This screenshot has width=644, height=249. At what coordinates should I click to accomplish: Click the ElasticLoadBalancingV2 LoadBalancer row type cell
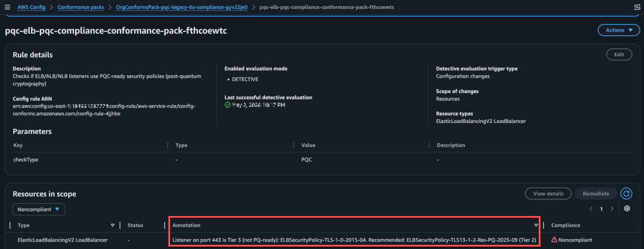63,240
